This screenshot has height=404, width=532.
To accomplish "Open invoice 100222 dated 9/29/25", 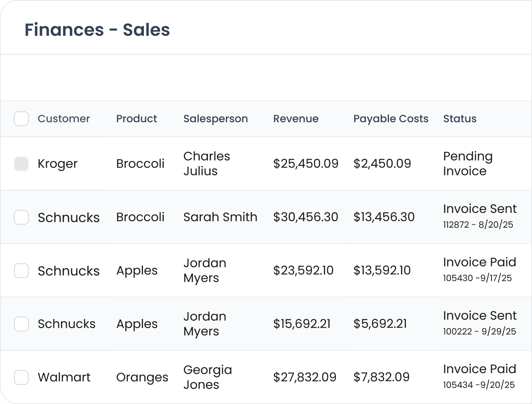I will [479, 332].
